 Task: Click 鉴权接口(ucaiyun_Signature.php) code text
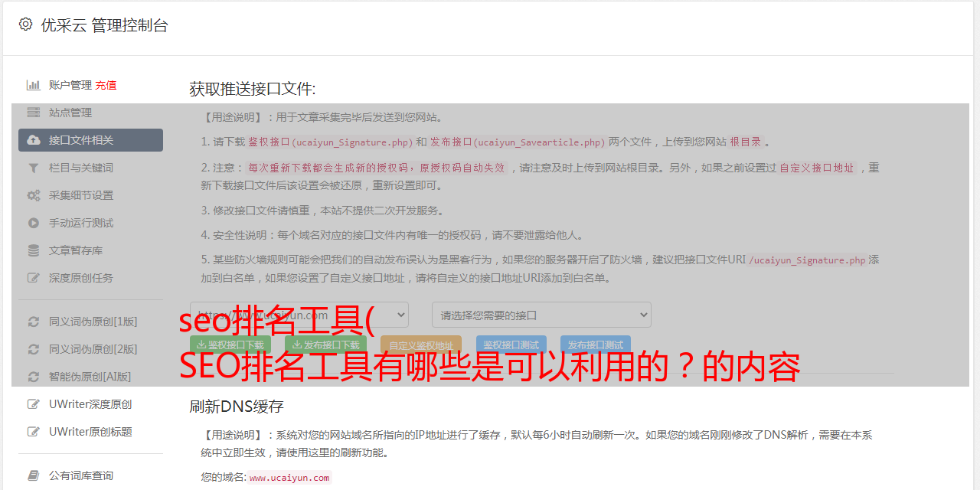(330, 142)
